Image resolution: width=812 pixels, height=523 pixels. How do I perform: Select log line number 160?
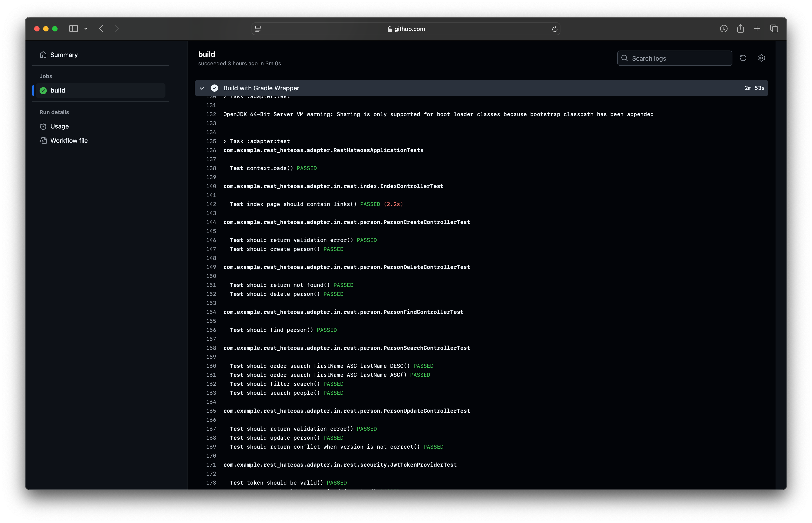[x=211, y=366]
